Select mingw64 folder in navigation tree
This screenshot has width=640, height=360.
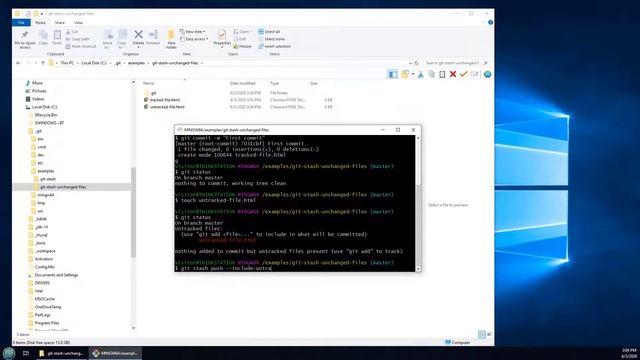(x=45, y=195)
